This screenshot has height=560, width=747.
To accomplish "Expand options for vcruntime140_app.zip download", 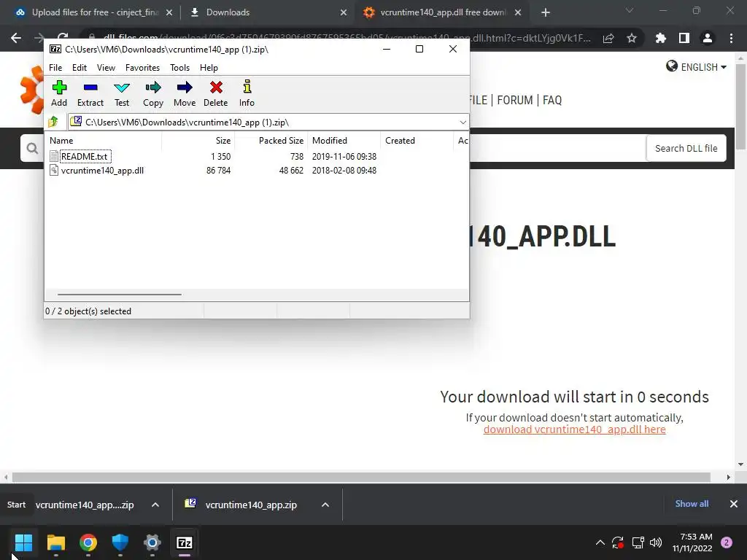I will coord(325,505).
